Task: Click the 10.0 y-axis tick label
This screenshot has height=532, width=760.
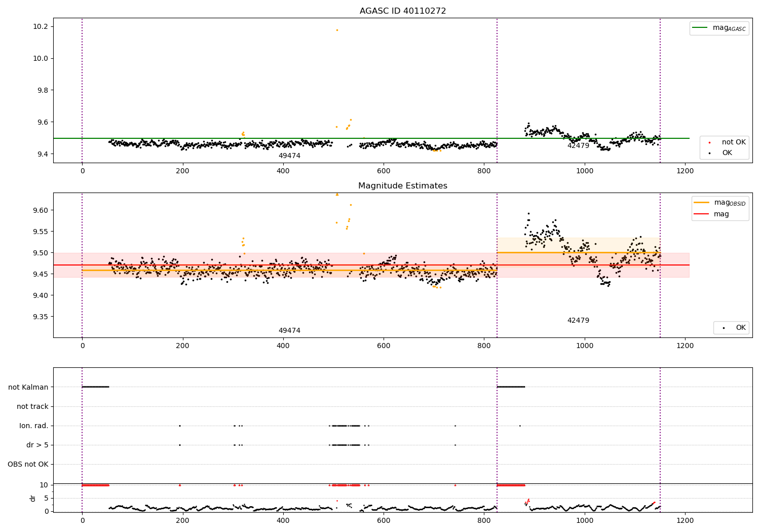Action: point(40,59)
